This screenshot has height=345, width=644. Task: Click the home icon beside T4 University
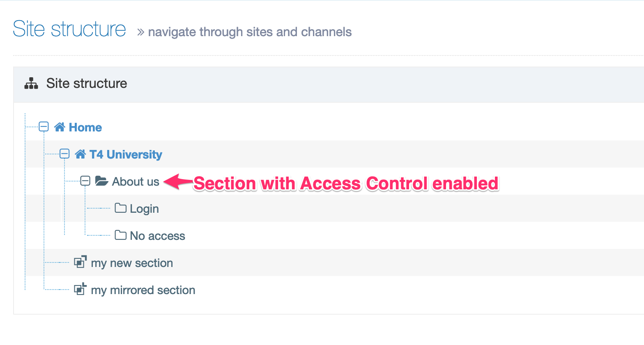pyautogui.click(x=80, y=154)
